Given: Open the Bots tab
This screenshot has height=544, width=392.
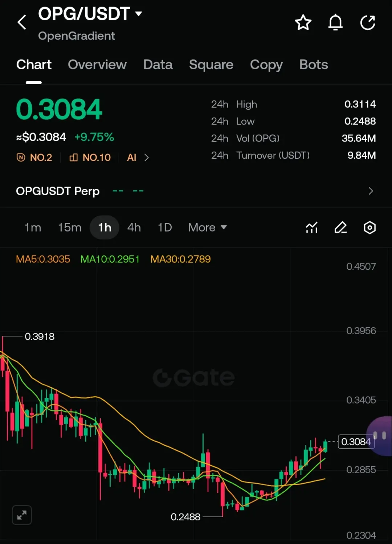Looking at the screenshot, I should pos(314,65).
